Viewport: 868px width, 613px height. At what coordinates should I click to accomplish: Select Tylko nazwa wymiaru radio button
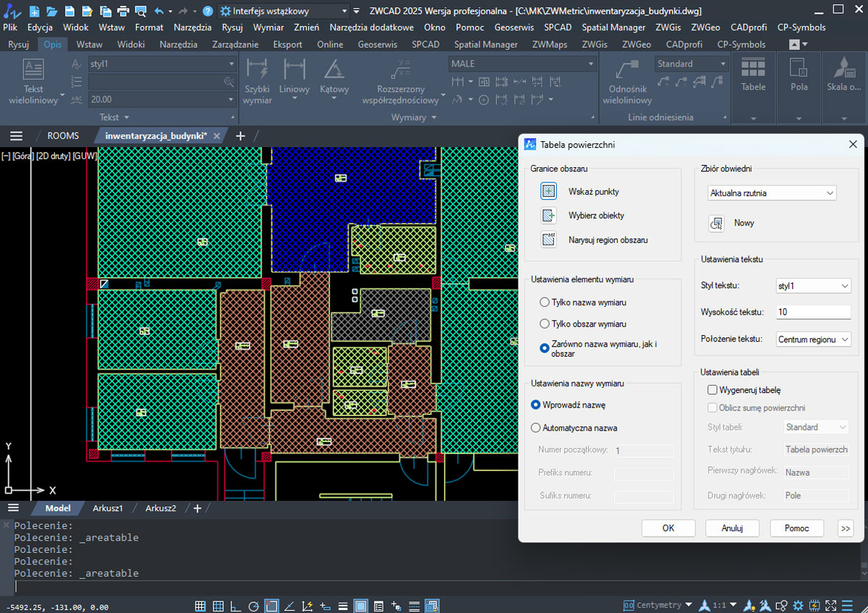[x=545, y=302]
